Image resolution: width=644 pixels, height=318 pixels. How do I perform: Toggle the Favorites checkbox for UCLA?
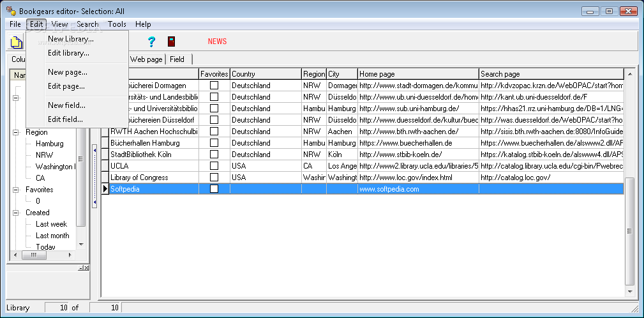click(214, 166)
